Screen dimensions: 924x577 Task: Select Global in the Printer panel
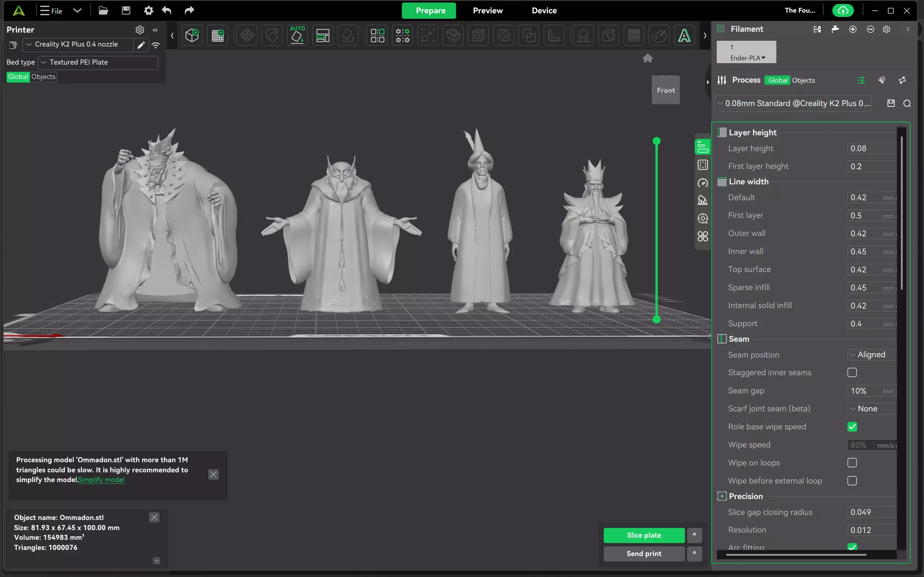(x=18, y=77)
